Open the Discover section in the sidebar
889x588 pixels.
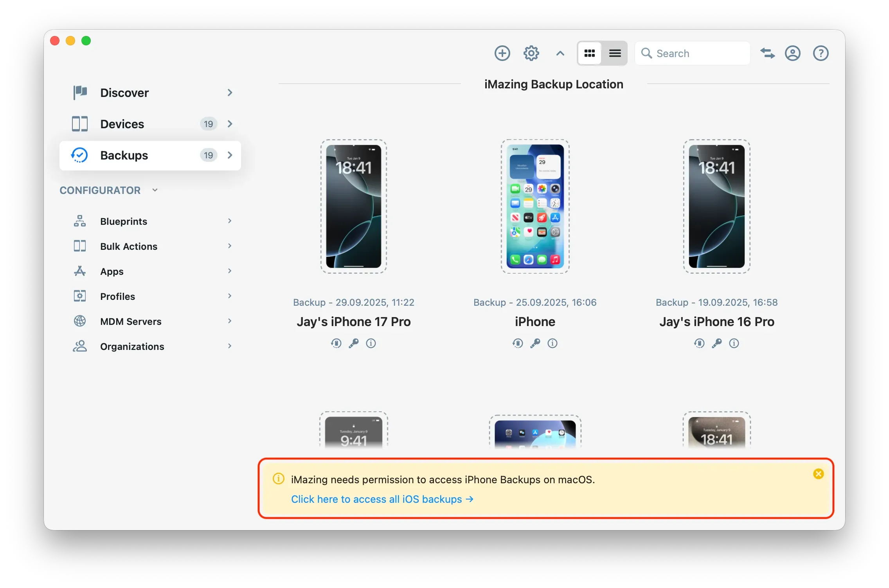point(124,93)
